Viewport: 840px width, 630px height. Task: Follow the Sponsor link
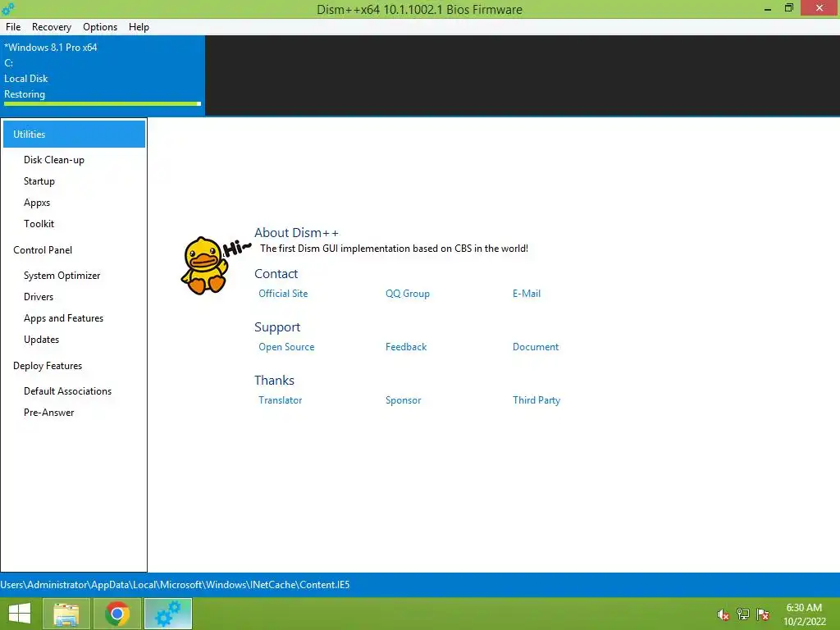[x=404, y=400]
